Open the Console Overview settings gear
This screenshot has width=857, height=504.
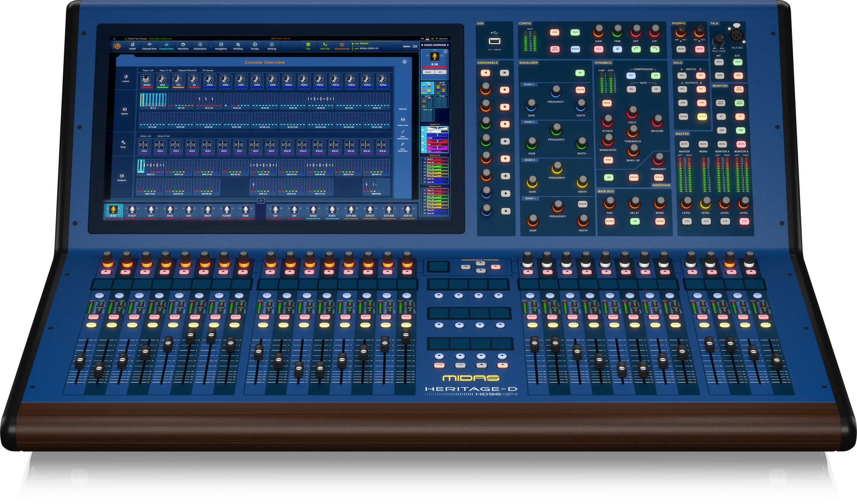point(405,62)
